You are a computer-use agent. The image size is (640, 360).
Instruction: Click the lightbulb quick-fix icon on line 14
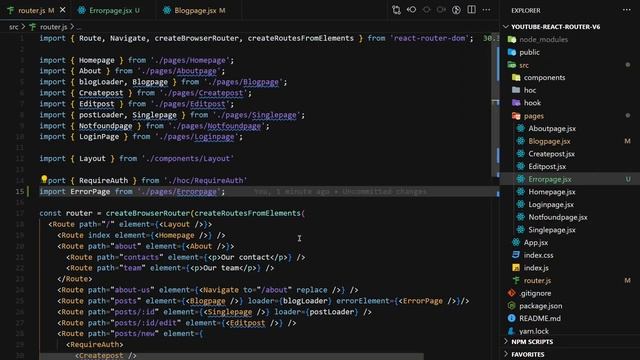pyautogui.click(x=44, y=179)
